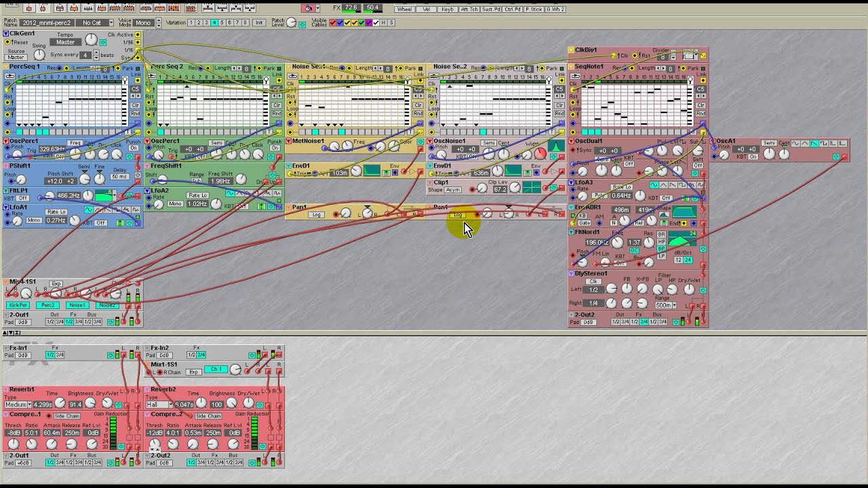Click the up-arrow icon on the split bar
The image size is (868, 488).
(x=5, y=333)
